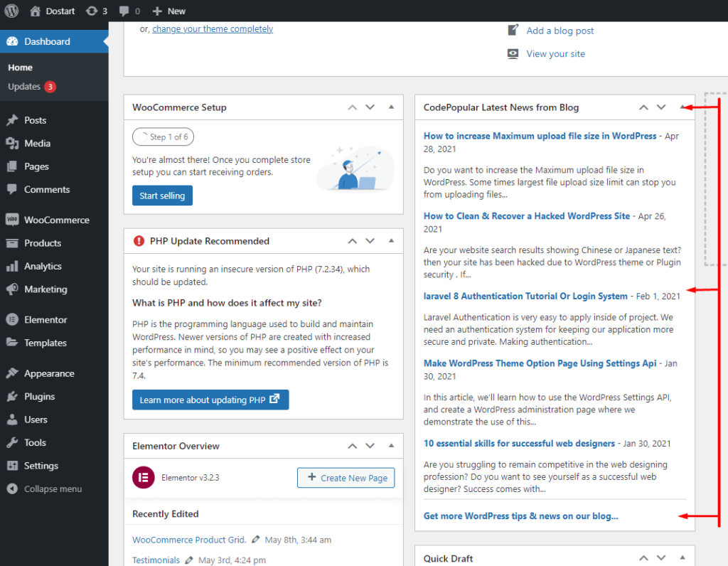Viewport: 728px width, 566px height.
Task: Click pencil edit icon beside WooCommerce Product Grid
Action: (x=256, y=540)
